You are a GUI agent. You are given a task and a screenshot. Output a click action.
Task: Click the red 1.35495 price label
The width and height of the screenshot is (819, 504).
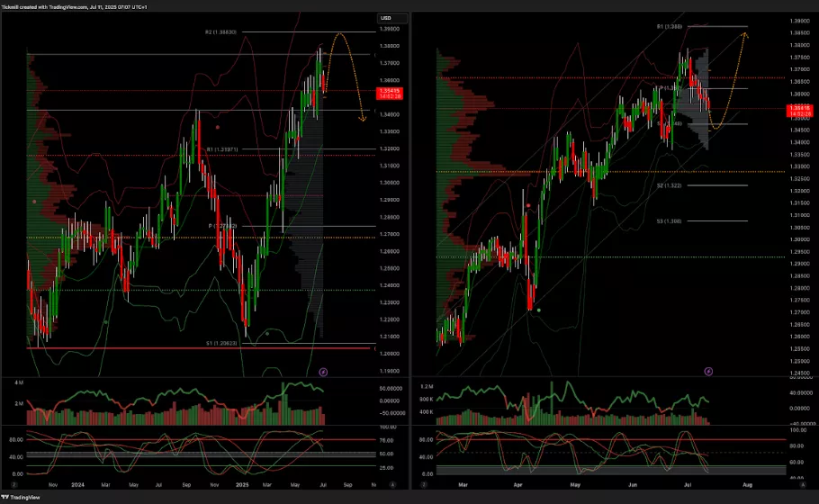(391, 92)
